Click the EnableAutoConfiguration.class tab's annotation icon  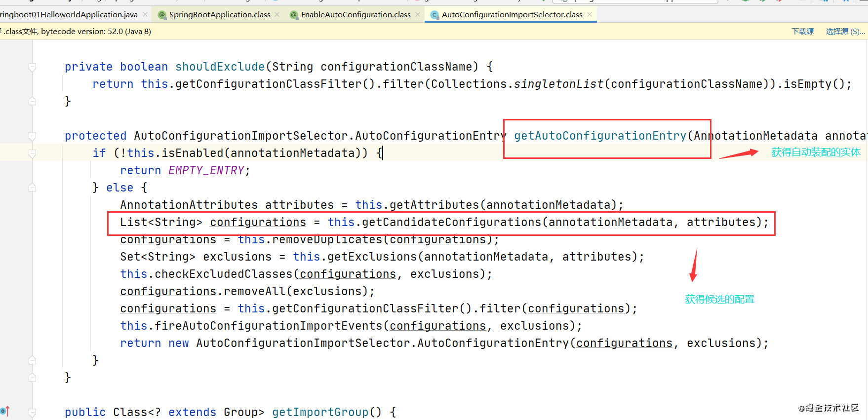(294, 15)
